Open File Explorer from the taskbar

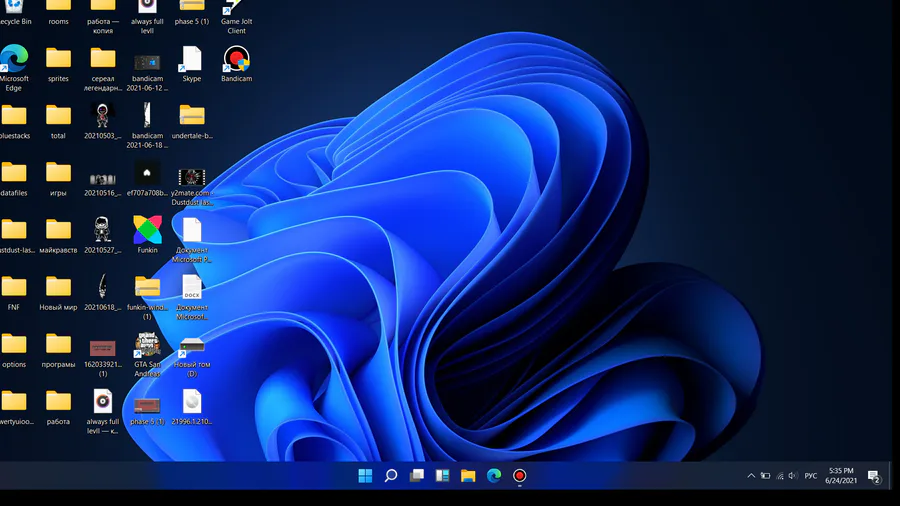coord(468,476)
